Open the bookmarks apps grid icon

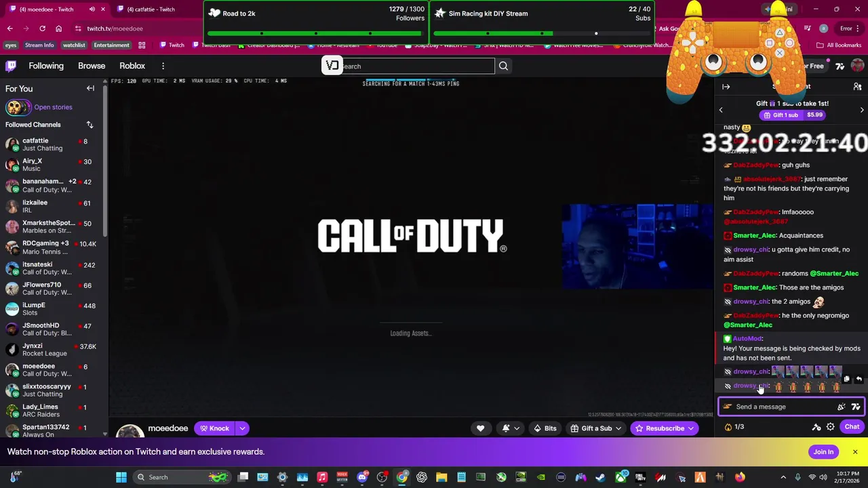(x=142, y=45)
